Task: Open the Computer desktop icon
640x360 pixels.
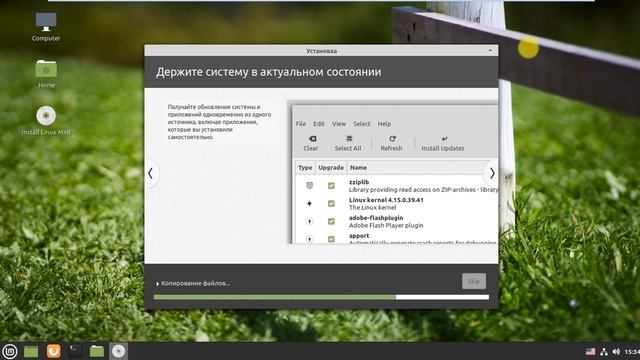Action: coord(46,26)
